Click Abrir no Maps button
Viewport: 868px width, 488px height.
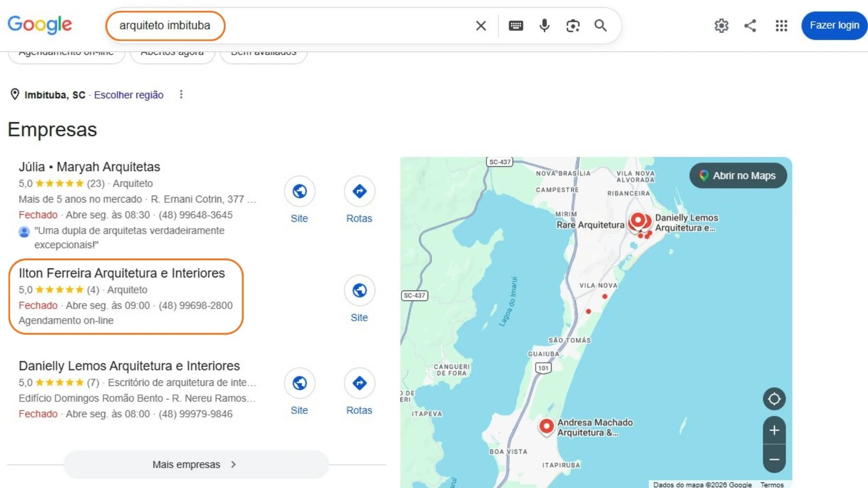pyautogui.click(x=738, y=176)
